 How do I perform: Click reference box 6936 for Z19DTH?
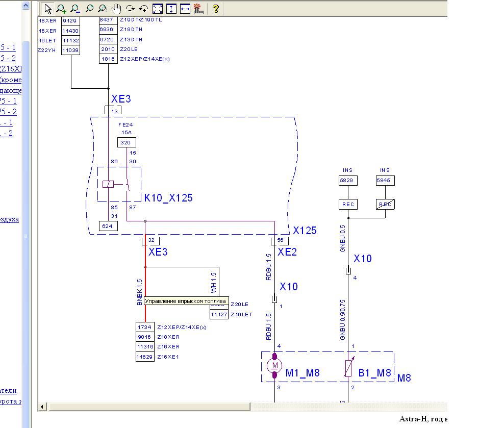point(108,30)
